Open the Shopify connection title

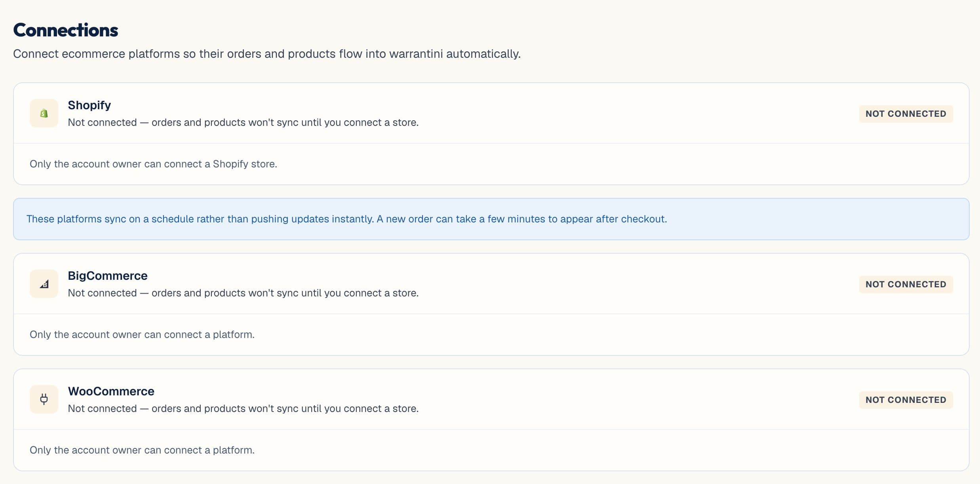89,105
